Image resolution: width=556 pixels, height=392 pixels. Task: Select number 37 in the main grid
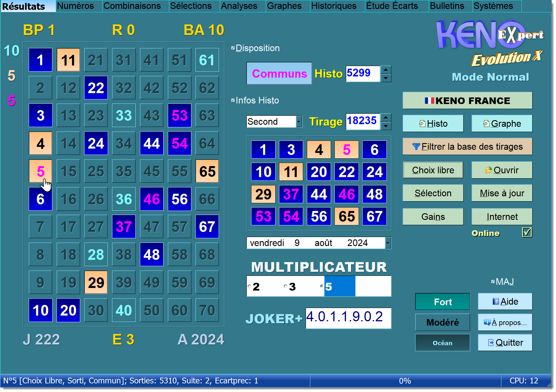(x=124, y=227)
